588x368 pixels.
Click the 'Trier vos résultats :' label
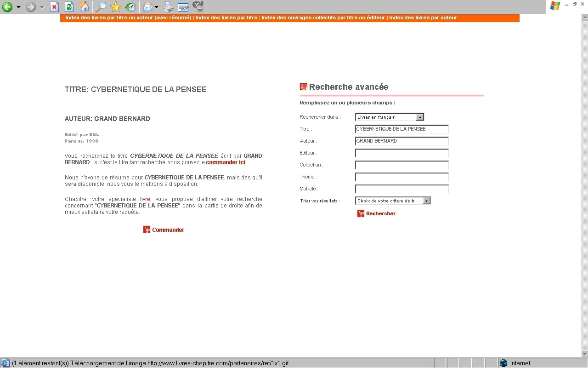(x=319, y=201)
